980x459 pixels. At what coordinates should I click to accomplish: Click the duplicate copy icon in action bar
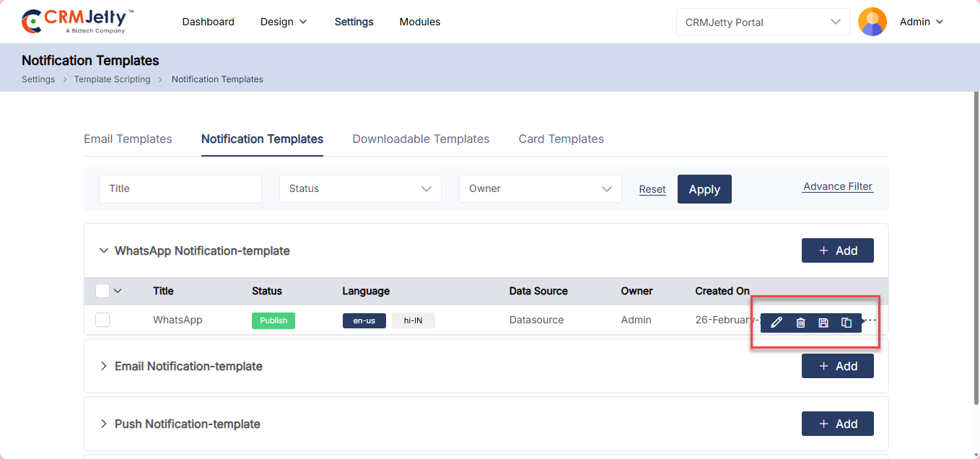(846, 323)
